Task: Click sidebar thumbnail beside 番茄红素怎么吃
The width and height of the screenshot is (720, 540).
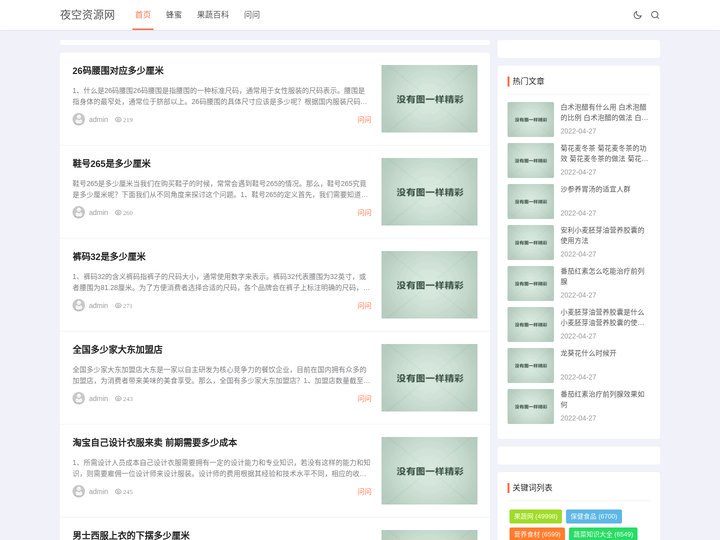Action: click(530, 283)
